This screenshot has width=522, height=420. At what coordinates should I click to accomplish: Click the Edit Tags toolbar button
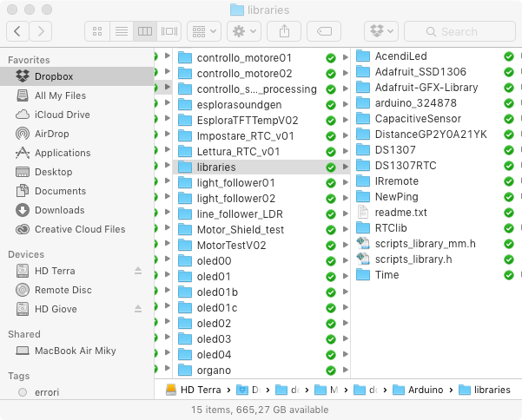tap(324, 31)
